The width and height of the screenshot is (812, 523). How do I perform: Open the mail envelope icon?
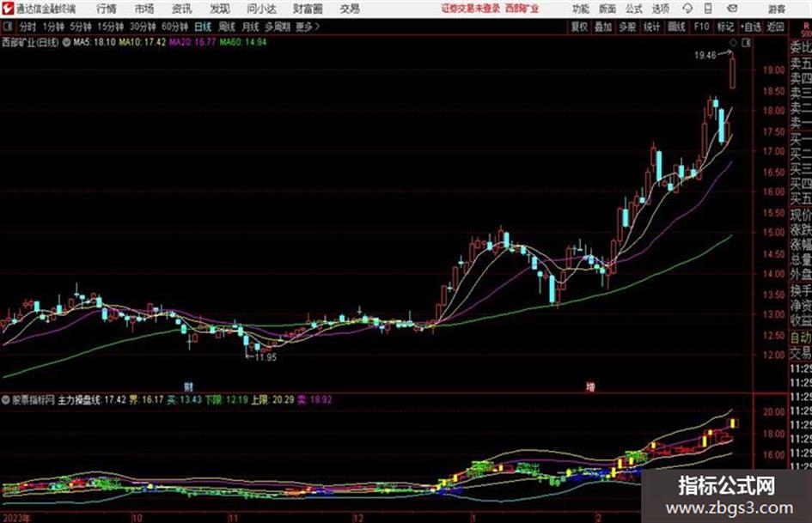click(732, 9)
